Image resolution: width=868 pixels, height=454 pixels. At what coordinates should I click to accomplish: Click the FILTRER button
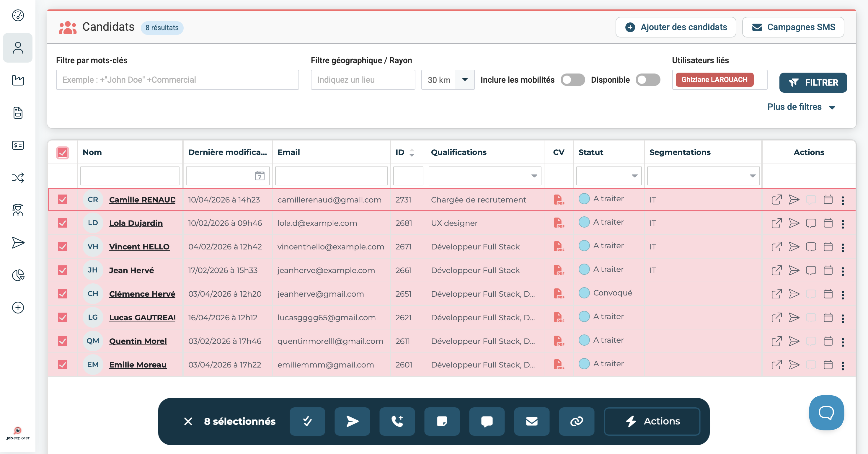click(813, 83)
